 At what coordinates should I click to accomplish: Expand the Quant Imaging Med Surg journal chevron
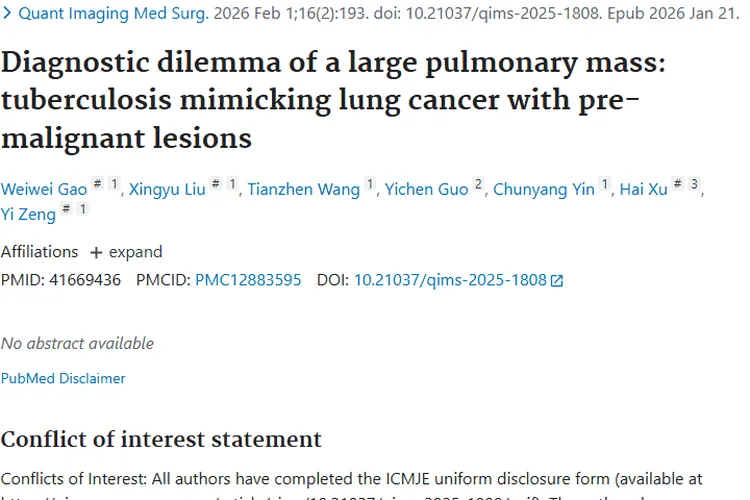[7, 14]
